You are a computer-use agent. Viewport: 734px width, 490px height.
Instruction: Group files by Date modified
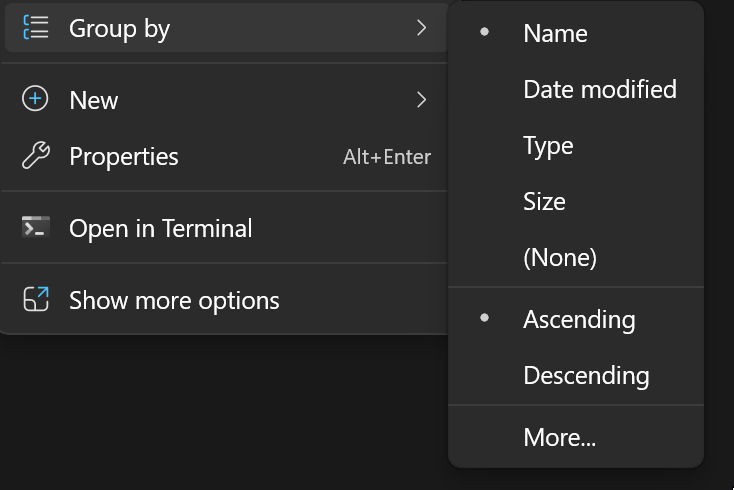[x=599, y=89]
